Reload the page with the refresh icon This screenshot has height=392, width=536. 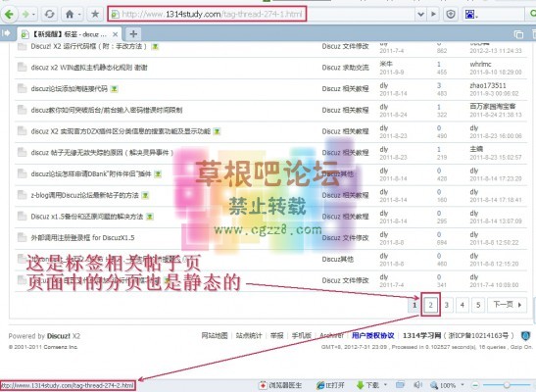[50, 15]
